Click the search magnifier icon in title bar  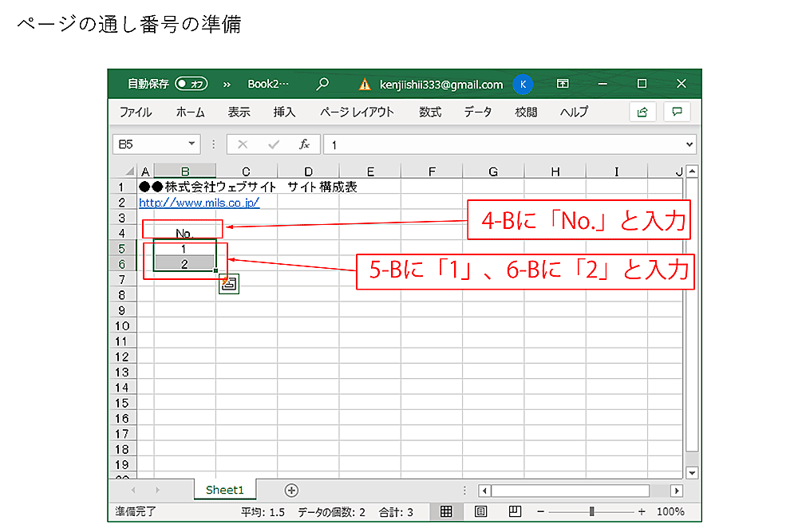coord(322,84)
